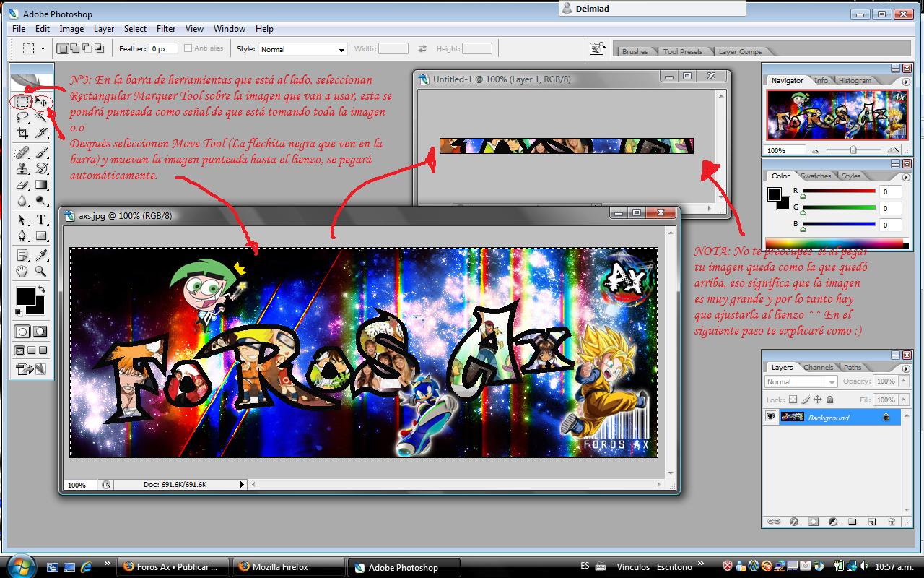Enable Add to selection mode in options bar
924x578 pixels.
coord(75,48)
